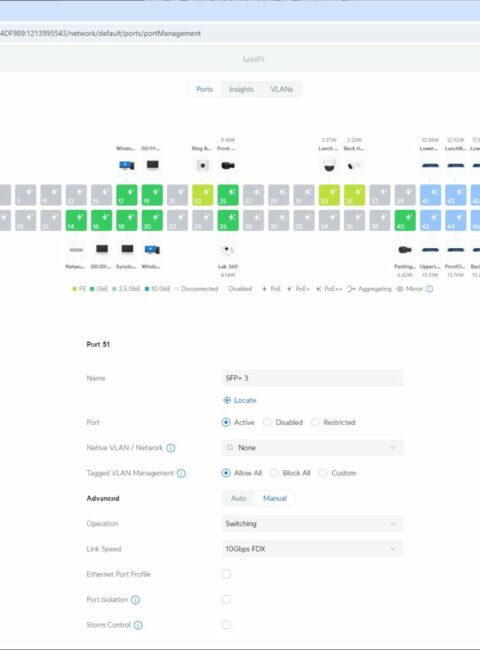
Task: Click the Locate link
Action: click(240, 400)
